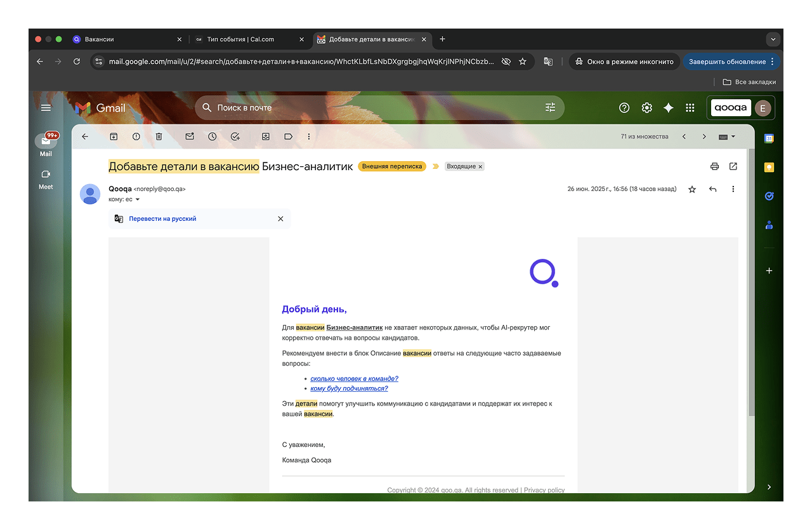Get add-ons plus icon in side panel
This screenshot has width=812, height=530.
coord(769,270)
